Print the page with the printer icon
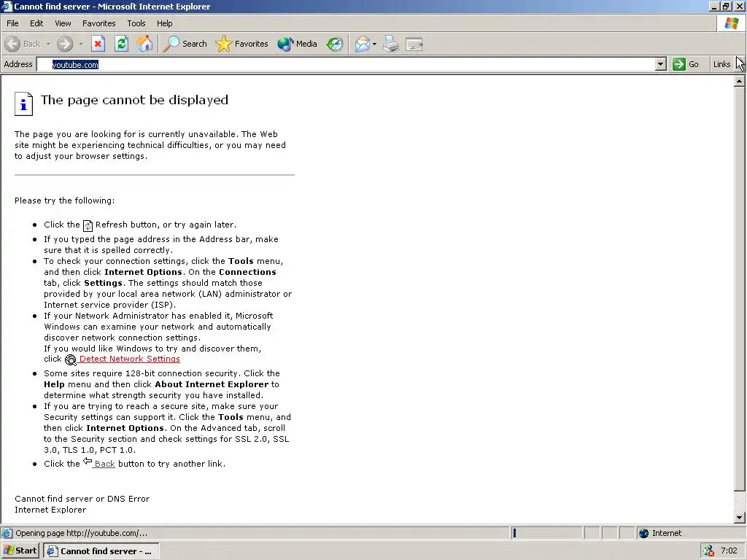747x560 pixels. tap(391, 44)
